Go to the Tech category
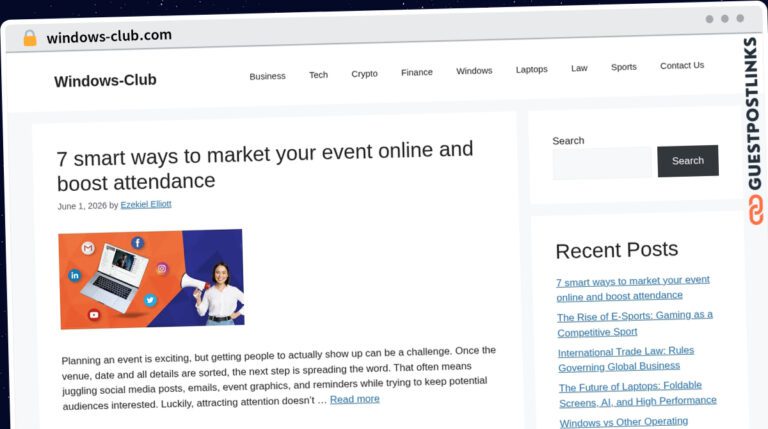The width and height of the screenshot is (768, 429). click(318, 74)
